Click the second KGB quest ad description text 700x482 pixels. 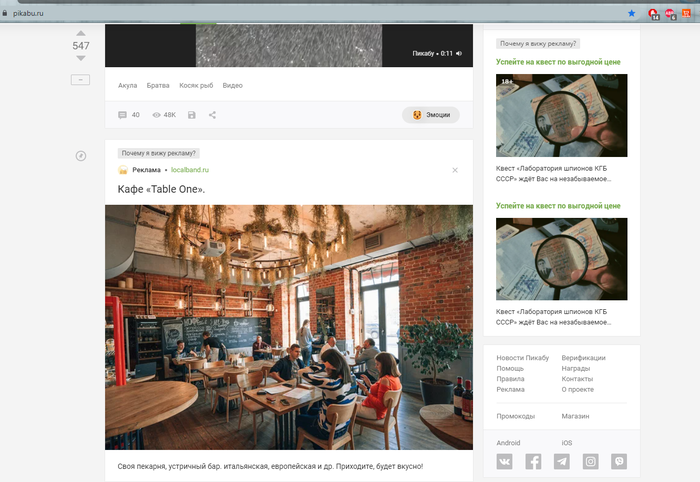click(x=554, y=317)
